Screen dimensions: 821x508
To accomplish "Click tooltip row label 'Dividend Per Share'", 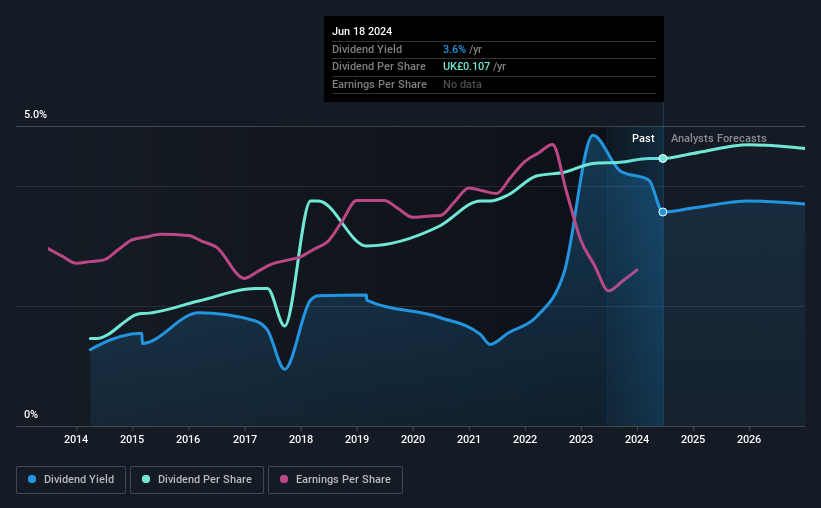I will pos(379,67).
